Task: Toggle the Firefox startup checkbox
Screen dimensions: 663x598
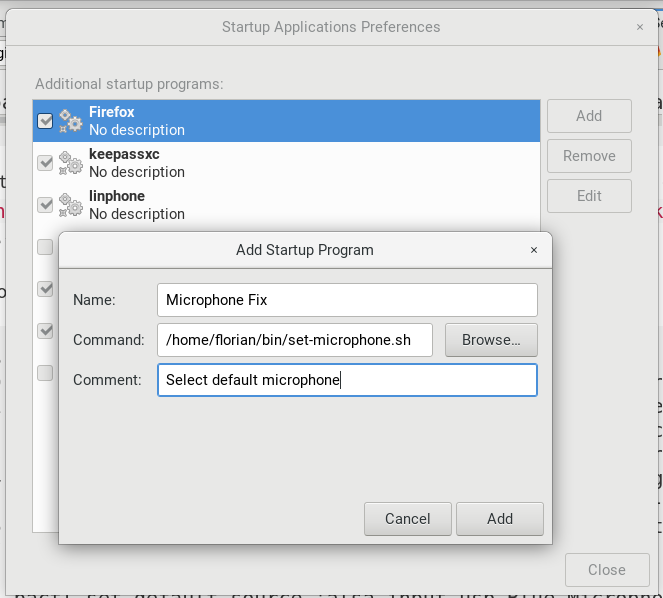Action: click(x=45, y=121)
